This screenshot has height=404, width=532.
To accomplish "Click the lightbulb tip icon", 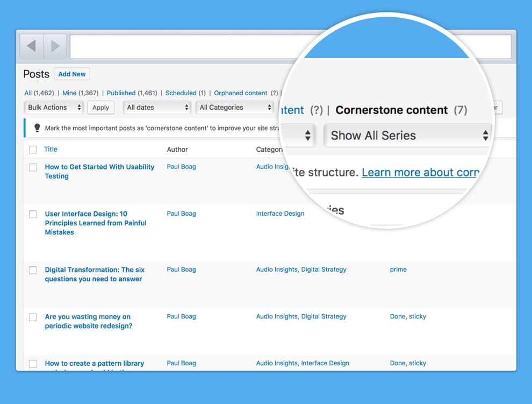I will [37, 128].
